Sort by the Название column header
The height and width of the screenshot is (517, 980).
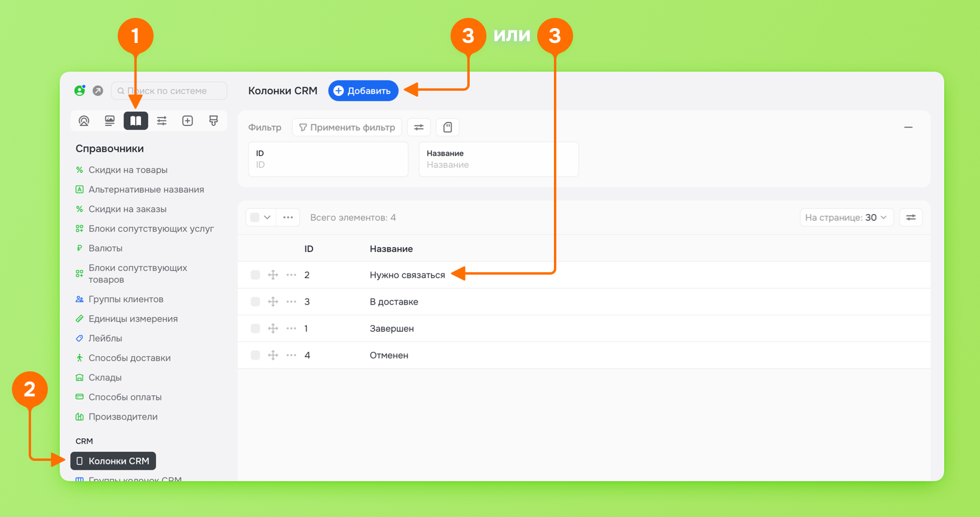coord(391,249)
